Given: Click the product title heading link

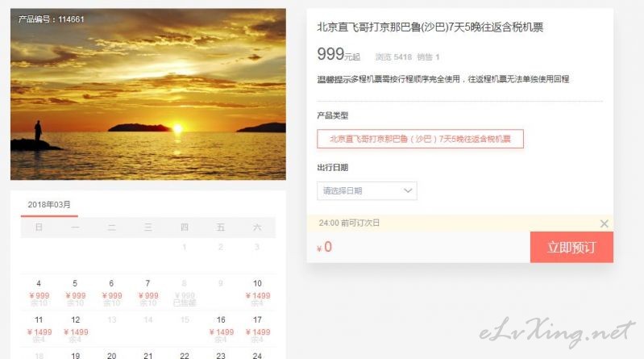Looking at the screenshot, I should point(430,27).
